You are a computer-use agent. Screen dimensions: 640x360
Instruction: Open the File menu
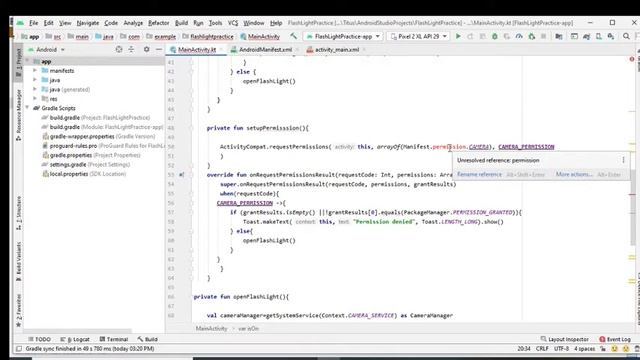[x=33, y=23]
